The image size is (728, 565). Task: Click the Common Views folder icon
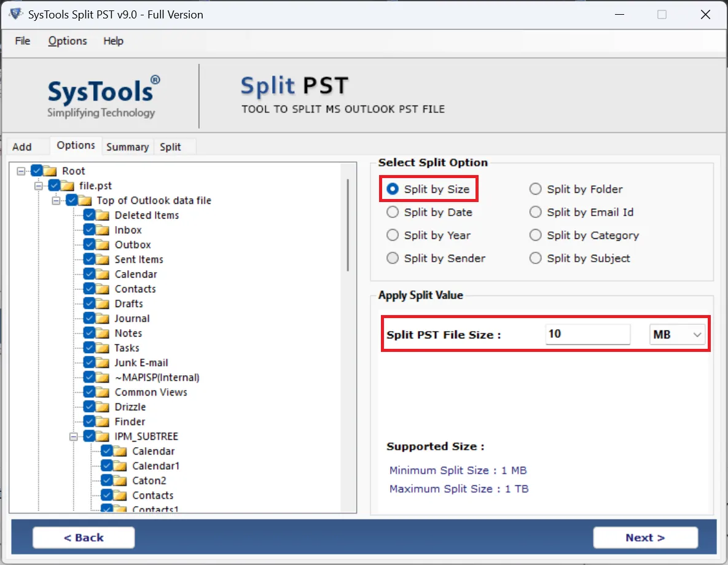tap(102, 392)
